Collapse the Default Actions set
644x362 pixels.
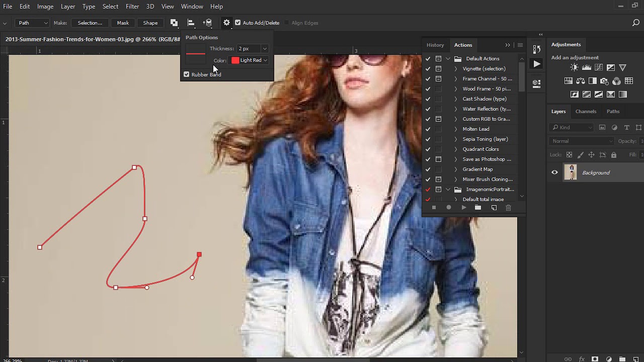(x=448, y=59)
